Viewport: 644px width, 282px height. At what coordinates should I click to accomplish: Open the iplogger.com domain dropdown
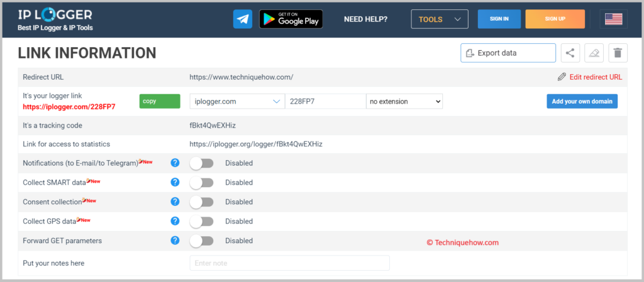[x=237, y=101]
